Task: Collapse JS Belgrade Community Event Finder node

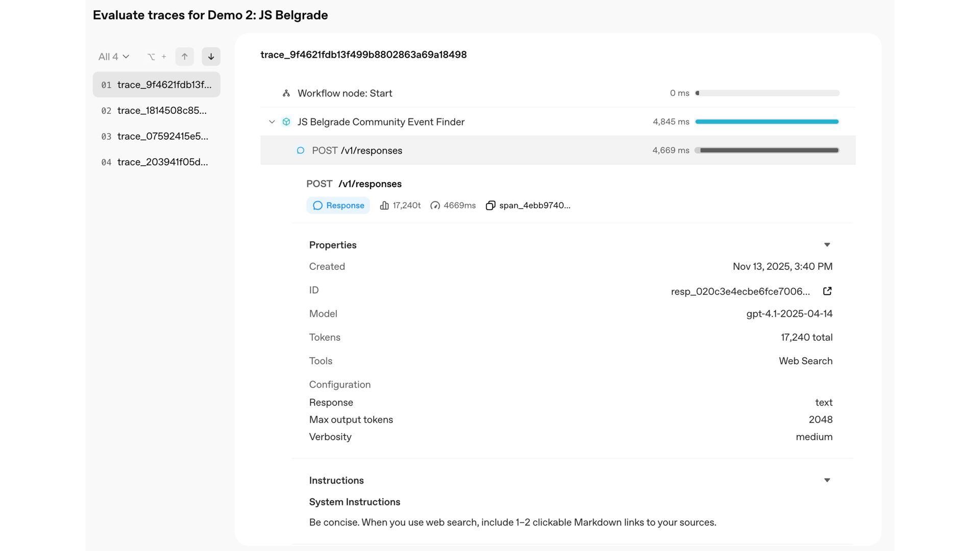Action: (x=272, y=122)
